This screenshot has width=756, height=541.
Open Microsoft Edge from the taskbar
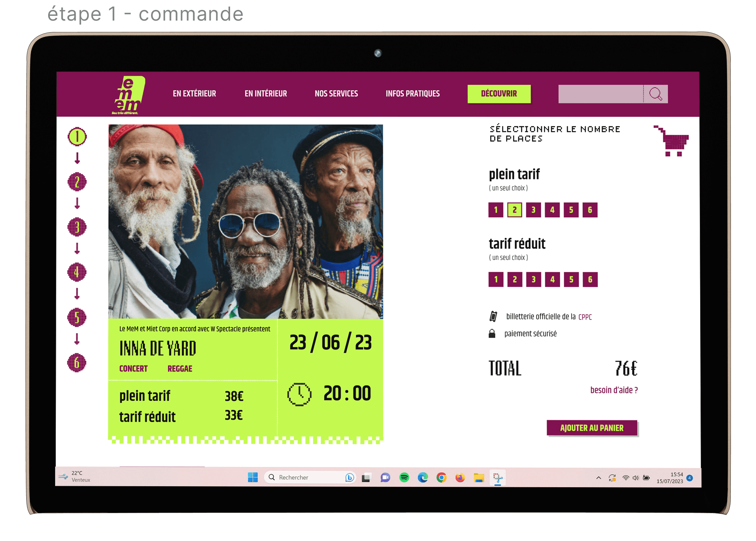click(x=423, y=477)
